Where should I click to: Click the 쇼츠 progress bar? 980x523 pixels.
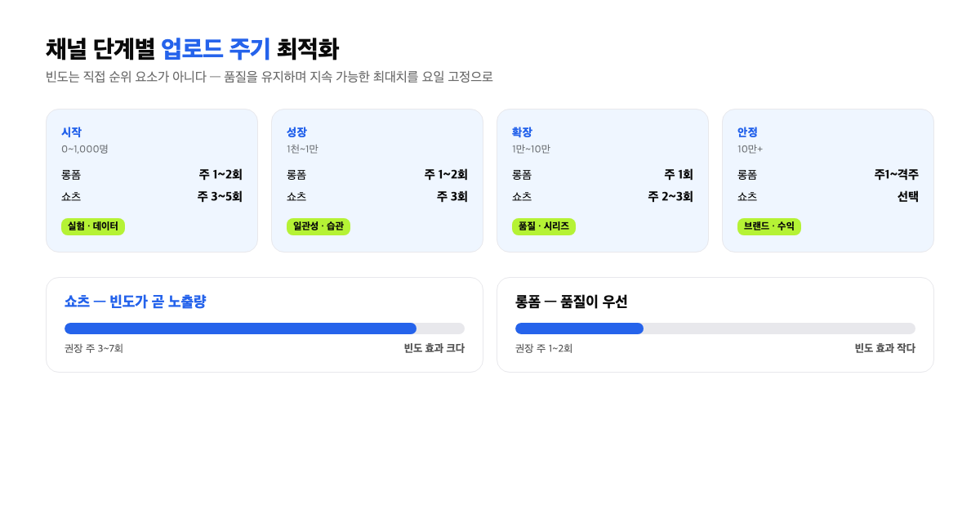pyautogui.click(x=265, y=329)
